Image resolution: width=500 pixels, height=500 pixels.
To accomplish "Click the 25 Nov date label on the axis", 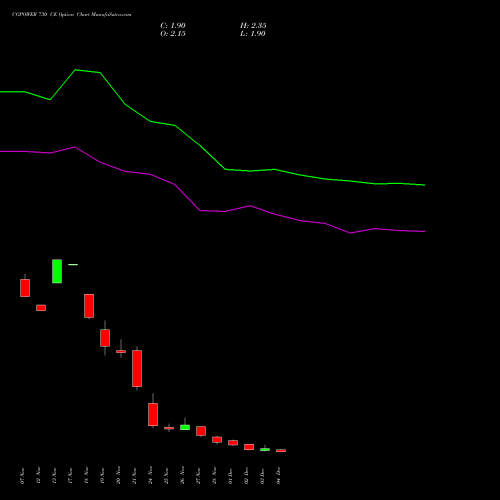I will click(x=166, y=476).
